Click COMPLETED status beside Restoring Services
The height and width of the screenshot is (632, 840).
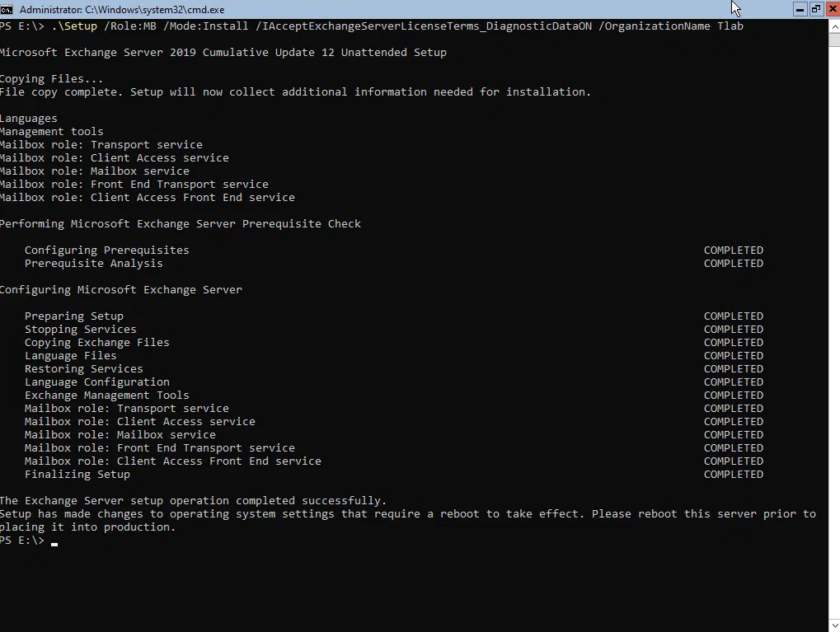734,369
